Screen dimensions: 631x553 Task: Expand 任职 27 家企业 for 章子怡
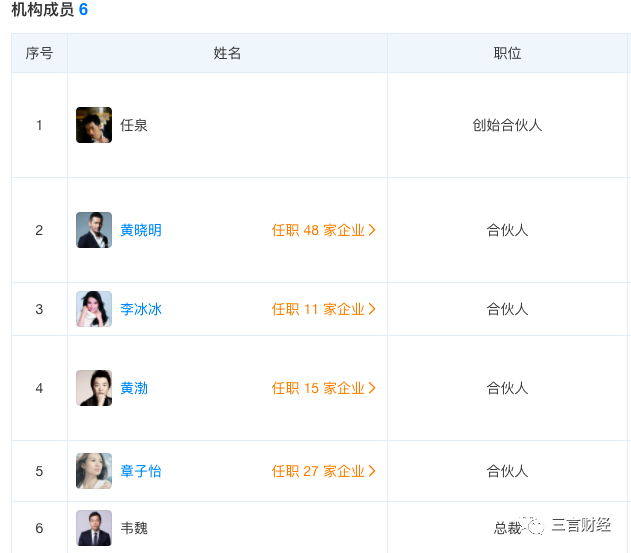click(323, 471)
